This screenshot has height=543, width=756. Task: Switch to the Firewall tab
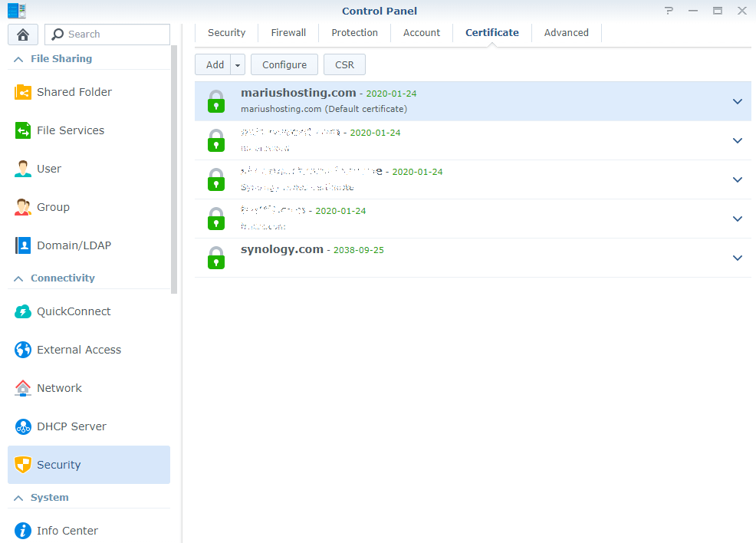pos(288,33)
